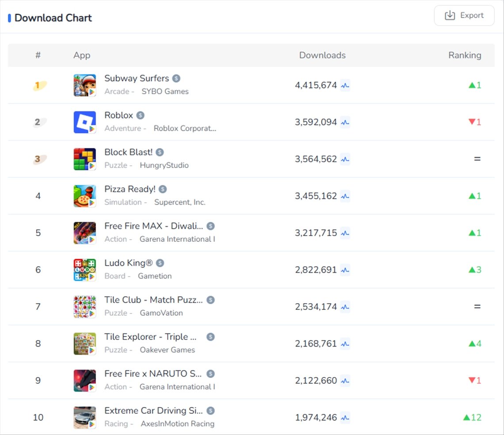Open Extreme Car Driving download trend icon
The width and height of the screenshot is (504, 435).
[x=345, y=418]
